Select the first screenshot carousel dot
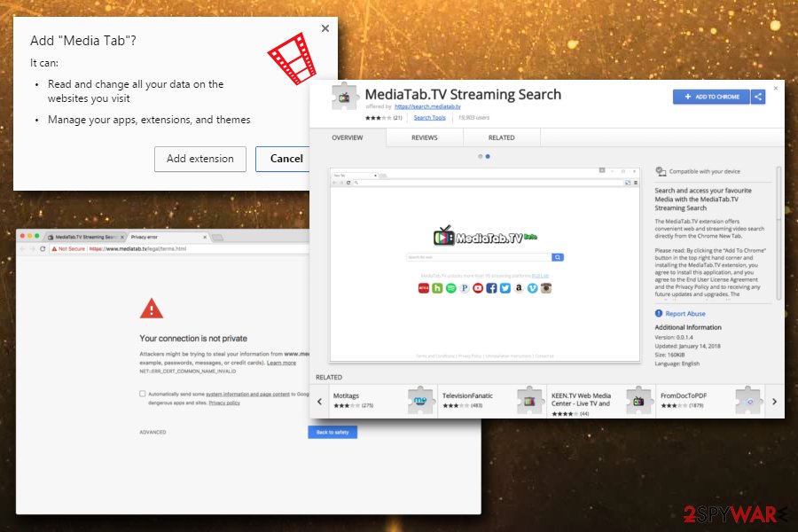This screenshot has width=798, height=532. pyautogui.click(x=480, y=157)
